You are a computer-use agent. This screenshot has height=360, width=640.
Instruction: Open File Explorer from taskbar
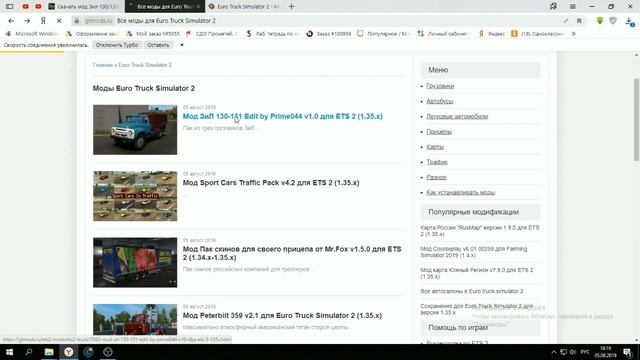click(49, 352)
